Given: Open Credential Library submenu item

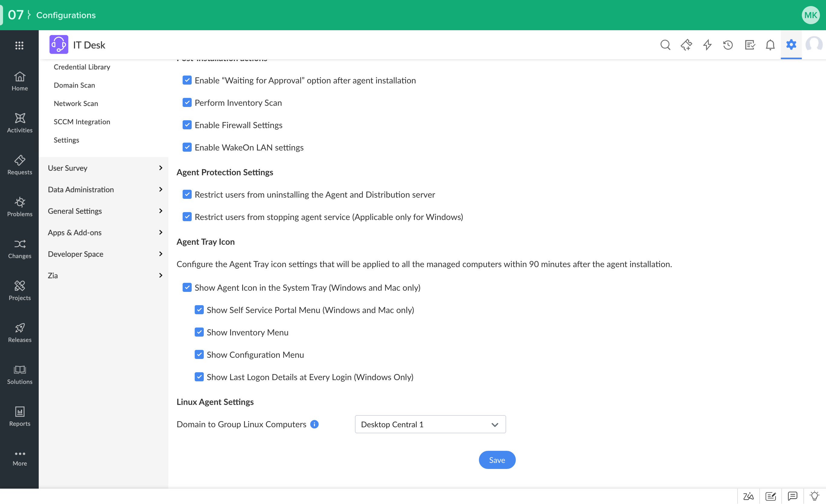Looking at the screenshot, I should (x=82, y=67).
